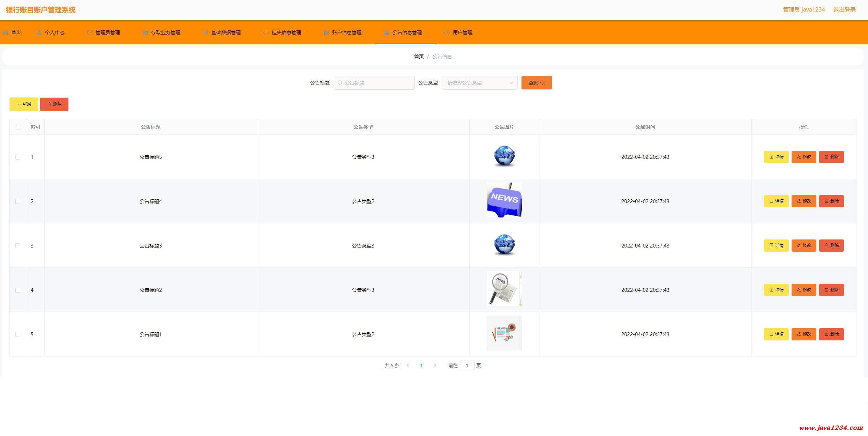Click the page-jump input field

point(466,365)
